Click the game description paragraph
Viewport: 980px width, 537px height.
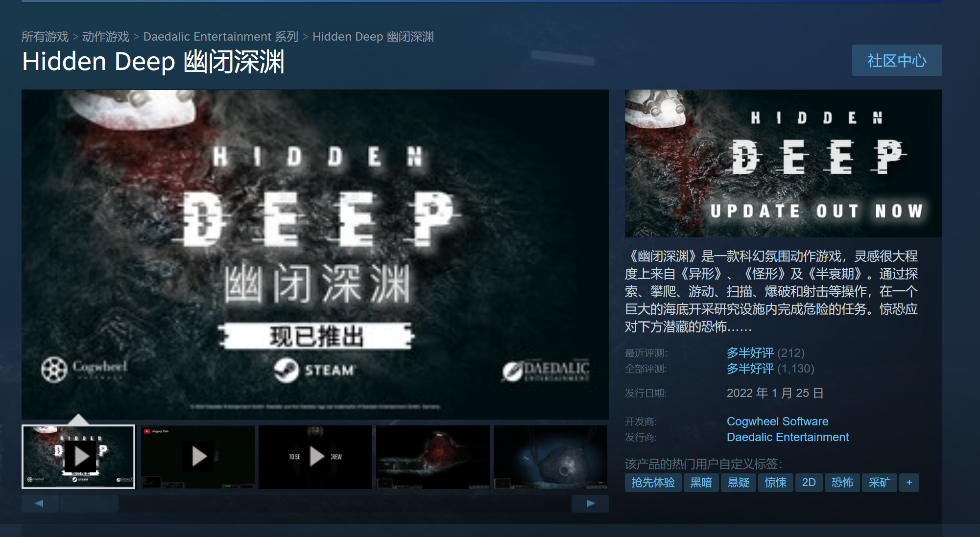tap(771, 291)
